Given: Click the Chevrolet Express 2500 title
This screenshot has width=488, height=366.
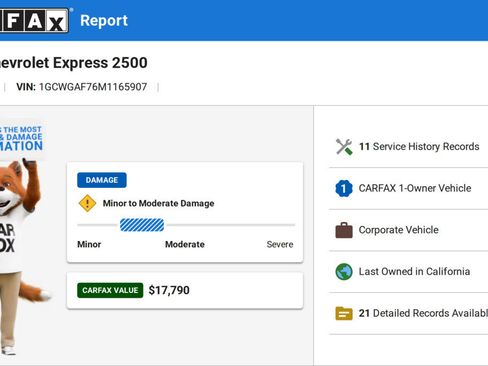Looking at the screenshot, I should (73, 63).
